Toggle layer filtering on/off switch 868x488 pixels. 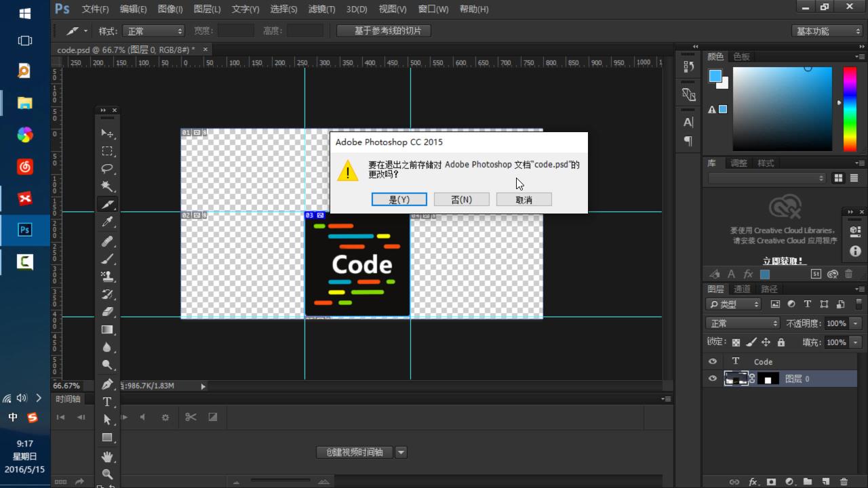pyautogui.click(x=859, y=304)
